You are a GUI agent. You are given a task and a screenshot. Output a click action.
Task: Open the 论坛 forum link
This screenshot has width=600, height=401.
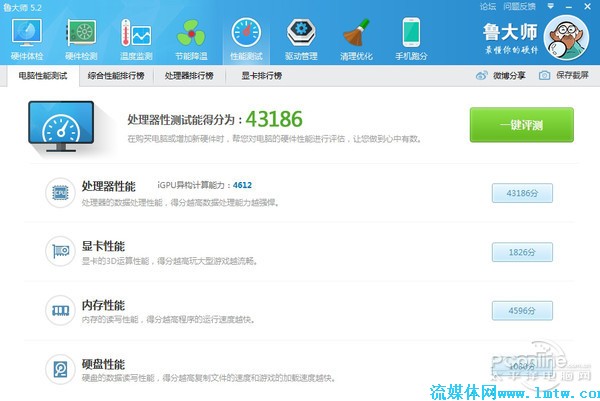click(488, 6)
